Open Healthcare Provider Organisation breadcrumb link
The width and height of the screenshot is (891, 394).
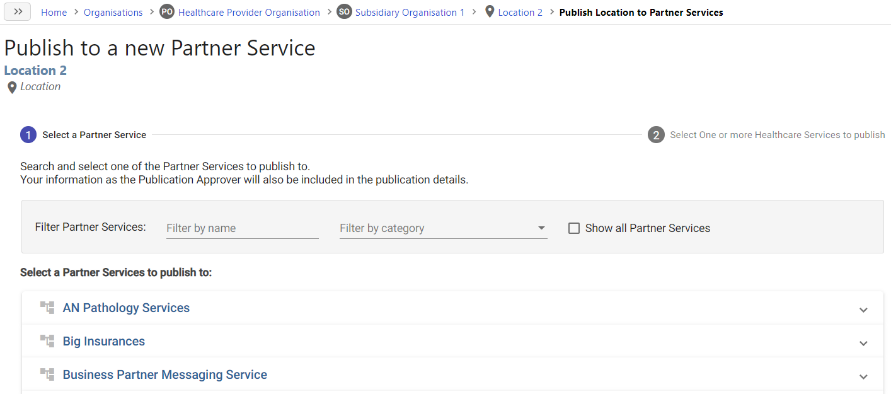249,13
